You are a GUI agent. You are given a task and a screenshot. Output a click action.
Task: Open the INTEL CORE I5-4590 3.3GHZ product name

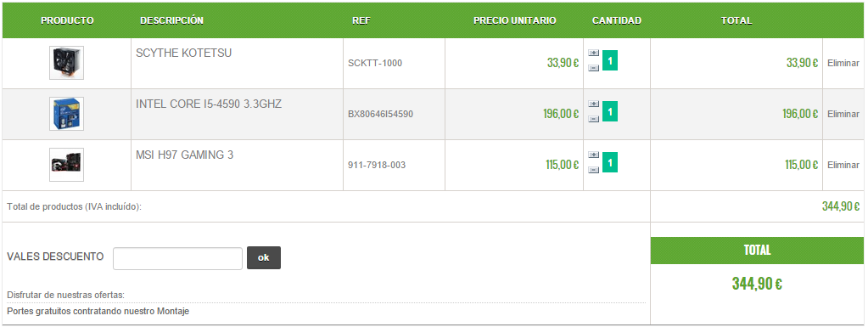pos(209,104)
